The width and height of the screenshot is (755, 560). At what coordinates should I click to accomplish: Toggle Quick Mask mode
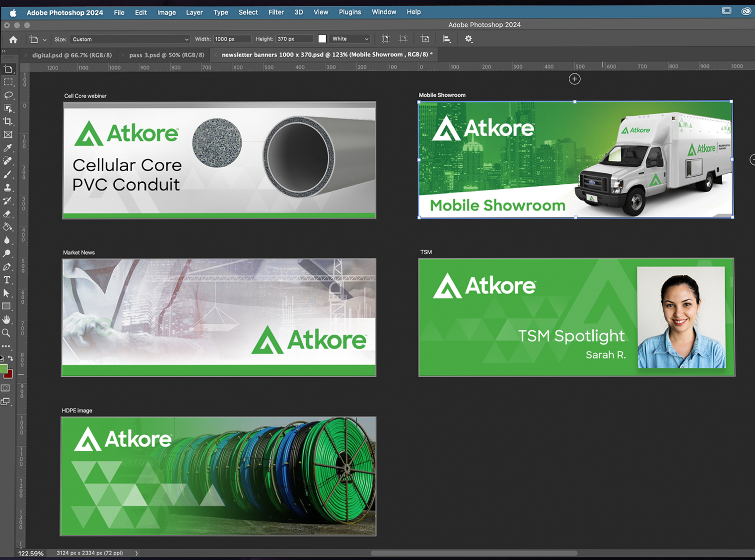pos(6,388)
